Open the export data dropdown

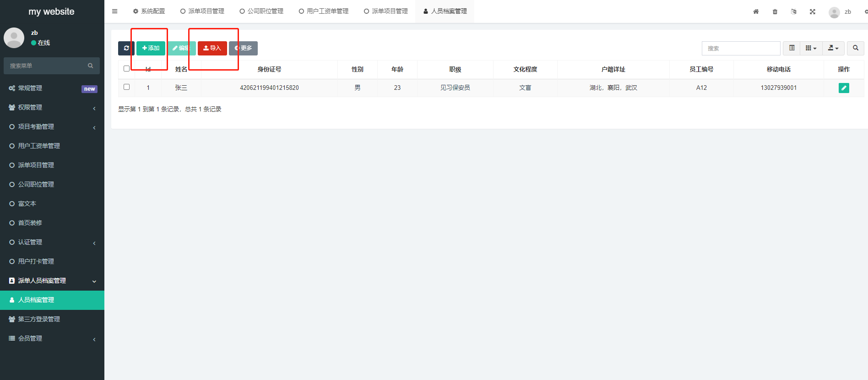tap(833, 48)
